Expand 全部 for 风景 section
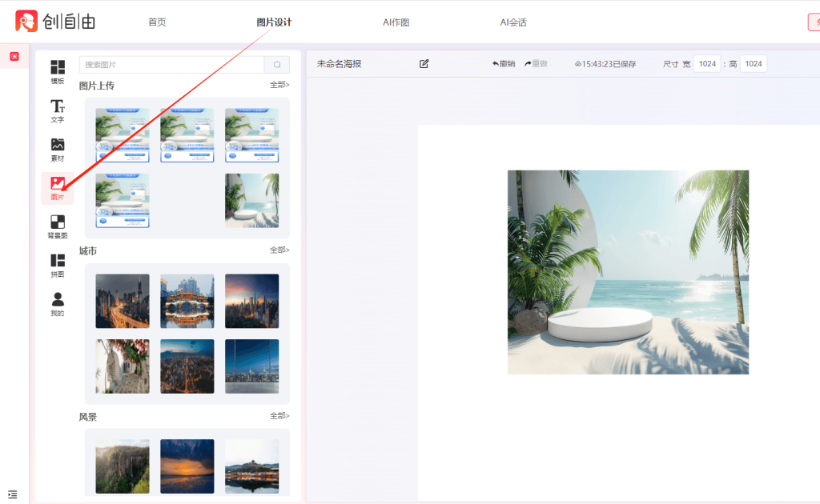820x504 pixels. [279, 416]
